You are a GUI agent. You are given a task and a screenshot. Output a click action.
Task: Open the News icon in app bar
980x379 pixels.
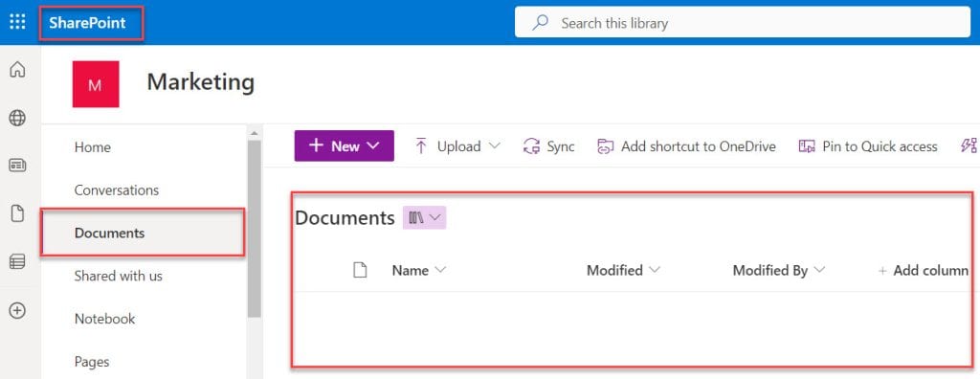[17, 166]
